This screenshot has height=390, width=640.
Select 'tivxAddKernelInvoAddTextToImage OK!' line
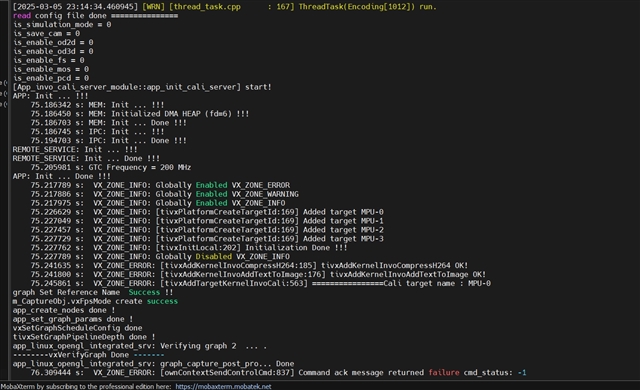pyautogui.click(x=258, y=275)
